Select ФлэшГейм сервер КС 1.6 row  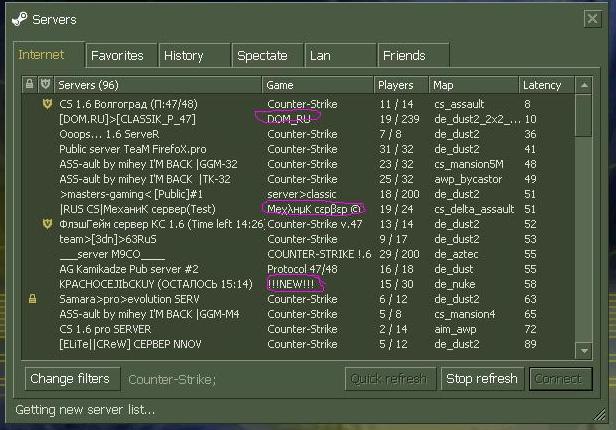point(299,224)
